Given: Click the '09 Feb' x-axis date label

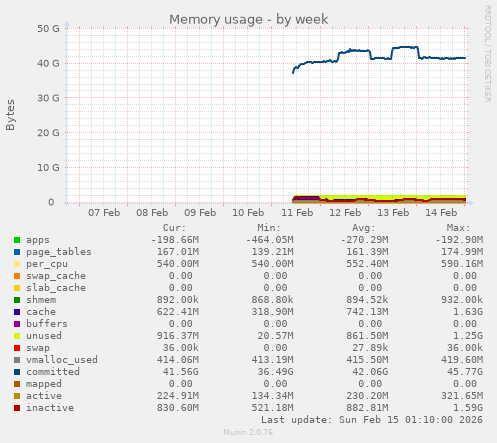Looking at the screenshot, I should click(x=200, y=213).
